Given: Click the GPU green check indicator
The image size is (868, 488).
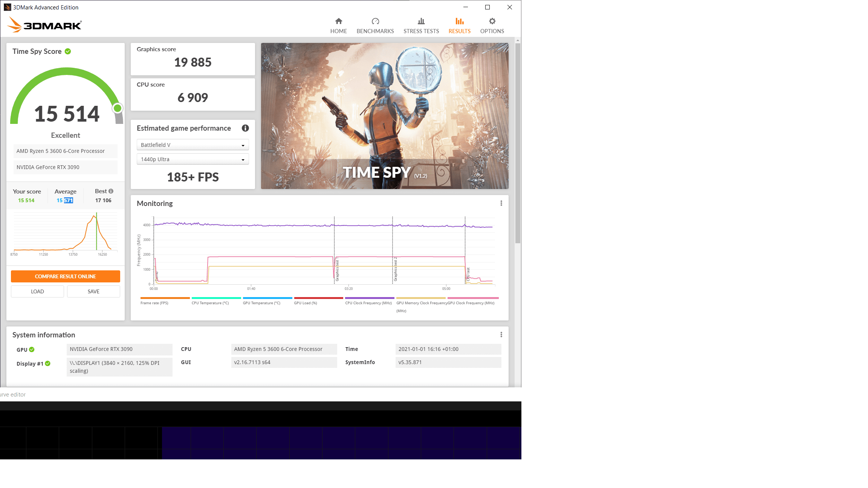Looking at the screenshot, I should click(x=32, y=349).
